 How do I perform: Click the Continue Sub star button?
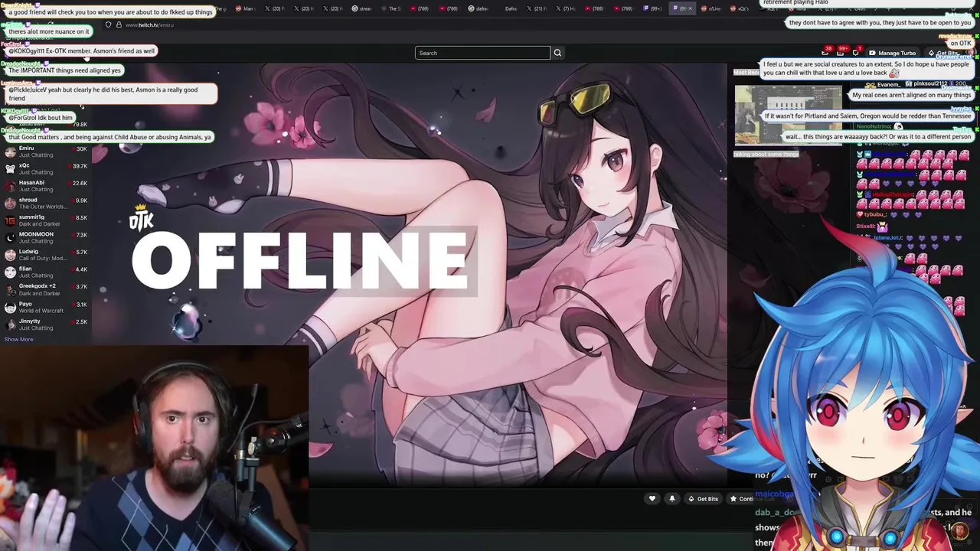741,499
